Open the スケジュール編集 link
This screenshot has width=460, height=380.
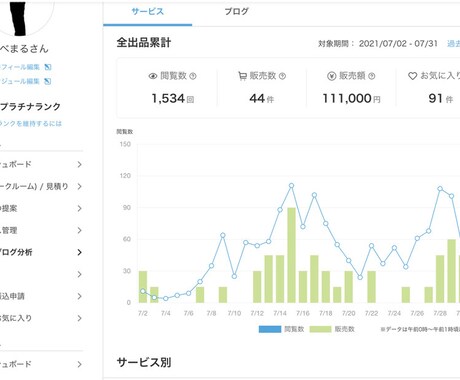pos(20,81)
